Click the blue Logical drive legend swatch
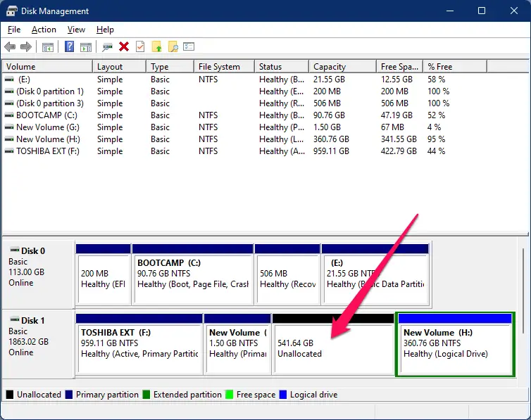The image size is (531, 420). pyautogui.click(x=283, y=395)
